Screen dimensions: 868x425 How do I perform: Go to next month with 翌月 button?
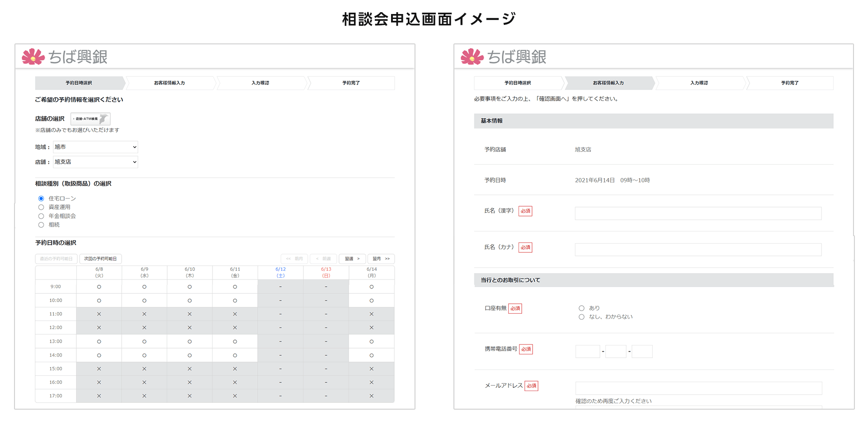click(x=381, y=259)
